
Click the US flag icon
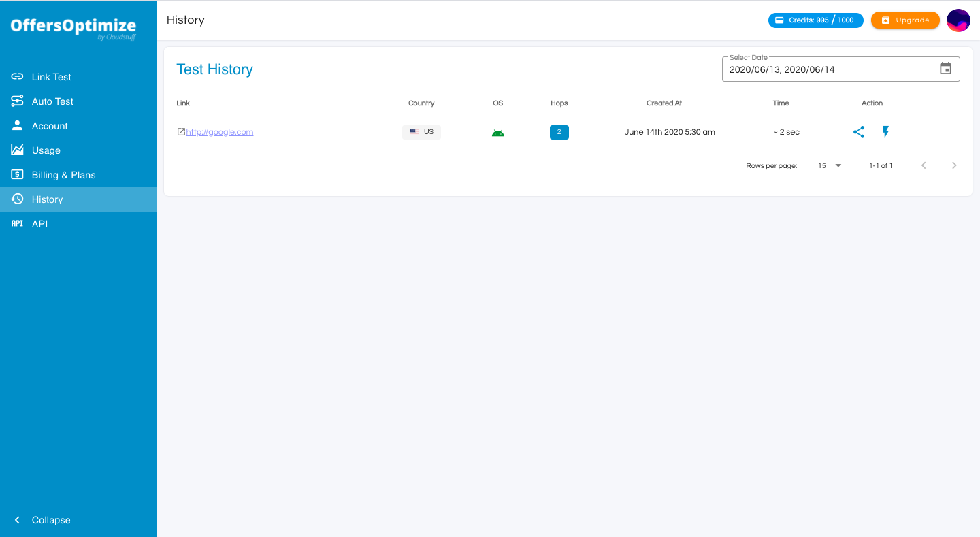414,132
